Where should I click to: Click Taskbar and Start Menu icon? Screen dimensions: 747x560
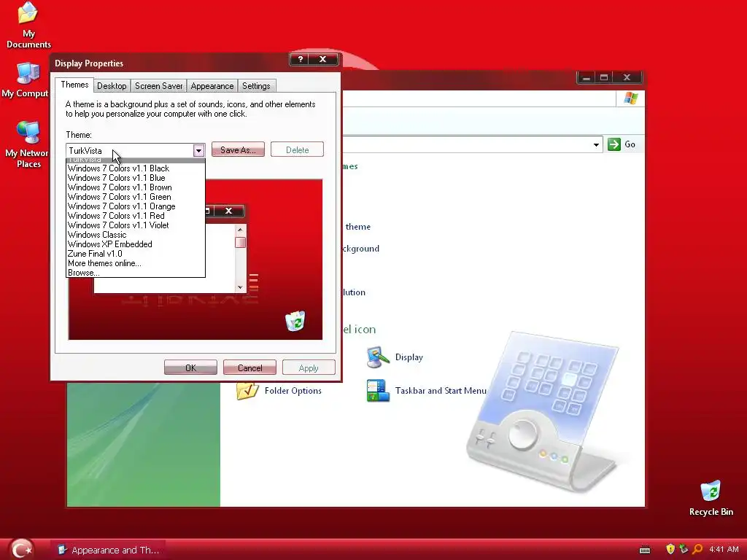coord(378,391)
